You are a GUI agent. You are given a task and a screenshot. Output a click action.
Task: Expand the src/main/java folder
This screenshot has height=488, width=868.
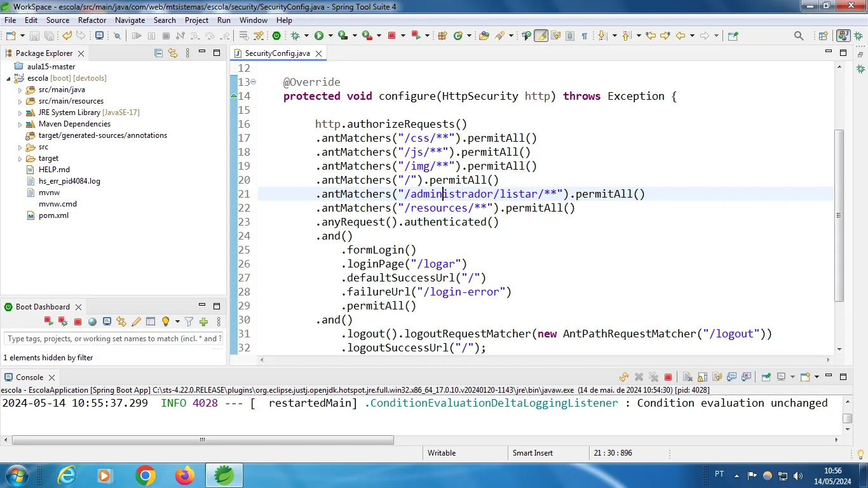(x=20, y=90)
